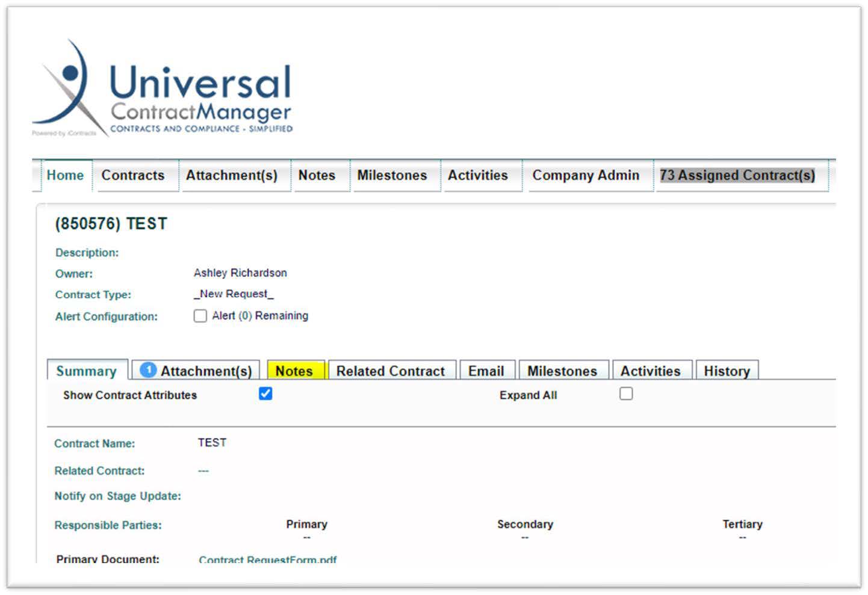868x595 pixels.
Task: Click the contract title (850576) TEST
Action: pyautogui.click(x=111, y=223)
